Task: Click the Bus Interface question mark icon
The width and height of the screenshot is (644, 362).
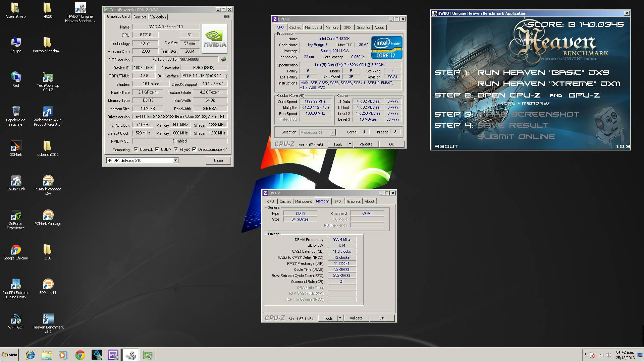Action: point(226,76)
